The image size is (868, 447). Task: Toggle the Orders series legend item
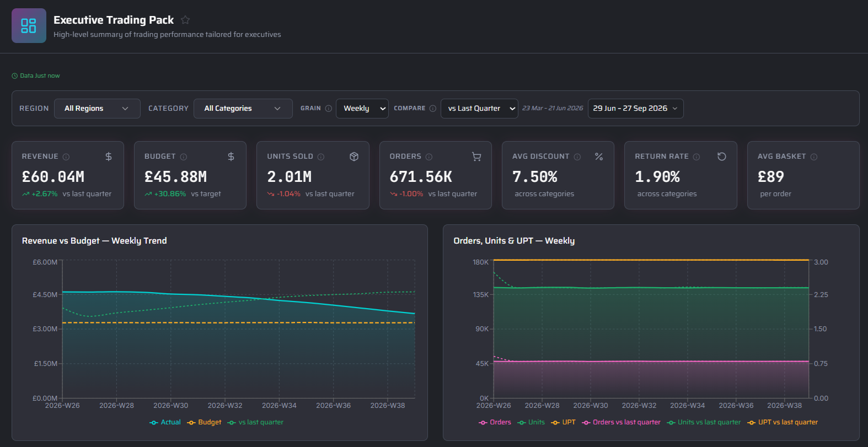tap(495, 422)
